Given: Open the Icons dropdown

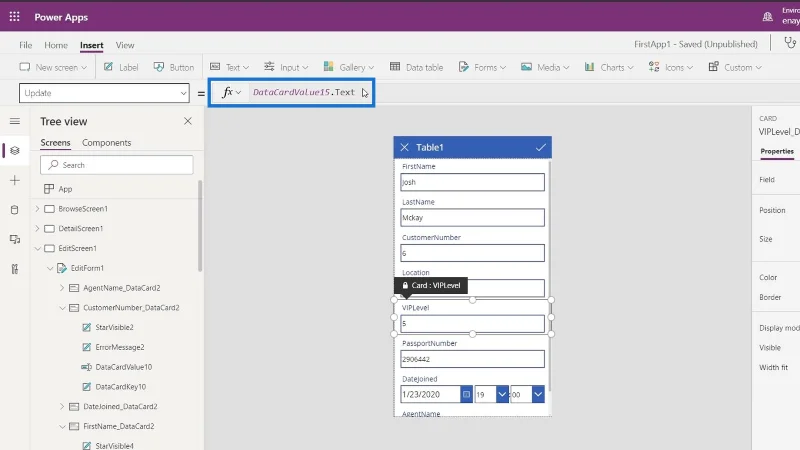Looking at the screenshot, I should click(x=670, y=67).
